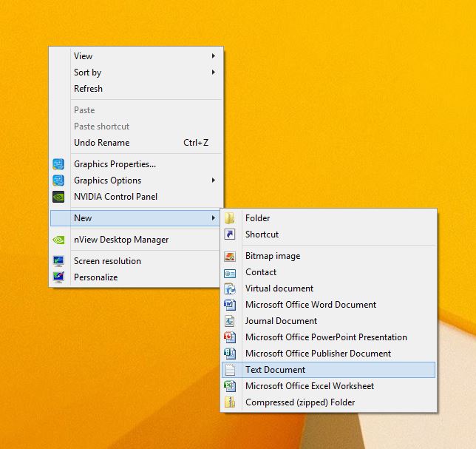Screen dimensions: 476x449
Task: Expand the Graphics Options submenu arrow
Action: (214, 180)
